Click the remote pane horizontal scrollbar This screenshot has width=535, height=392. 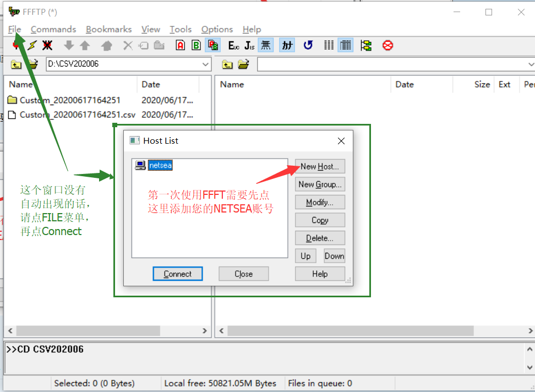click(351, 330)
